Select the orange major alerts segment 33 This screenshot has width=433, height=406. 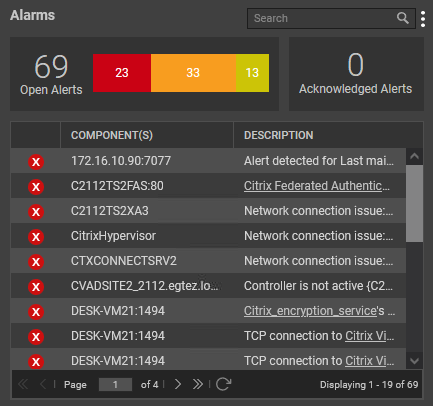coord(193,73)
